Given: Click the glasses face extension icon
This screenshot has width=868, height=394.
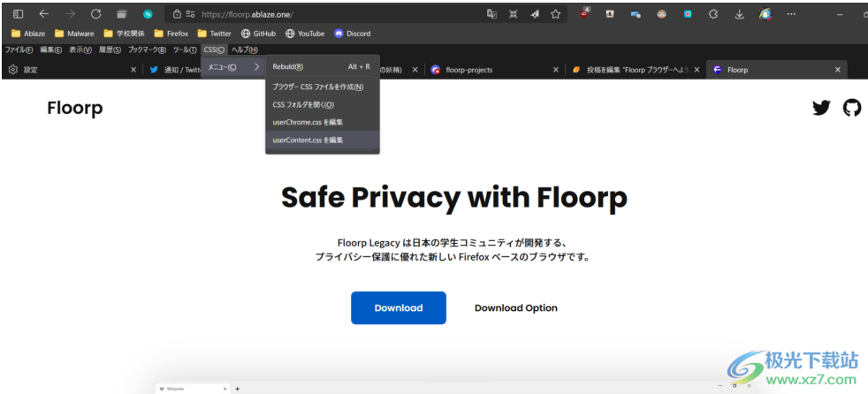Looking at the screenshot, I should pyautogui.click(x=661, y=14).
